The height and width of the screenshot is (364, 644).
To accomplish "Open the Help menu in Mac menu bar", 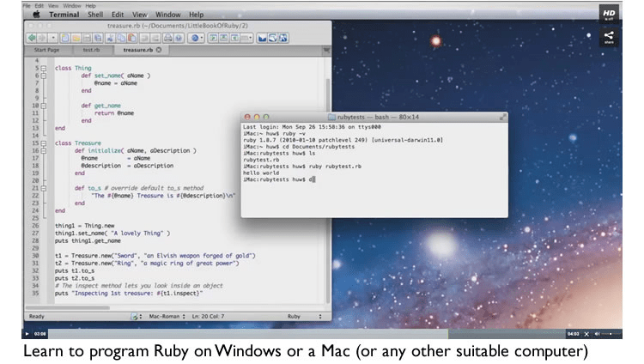I will (x=197, y=15).
